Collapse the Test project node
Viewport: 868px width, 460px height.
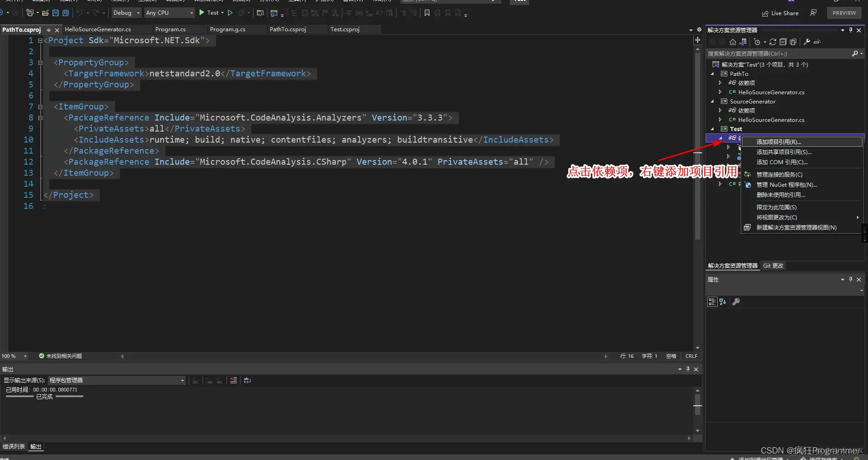click(x=713, y=129)
